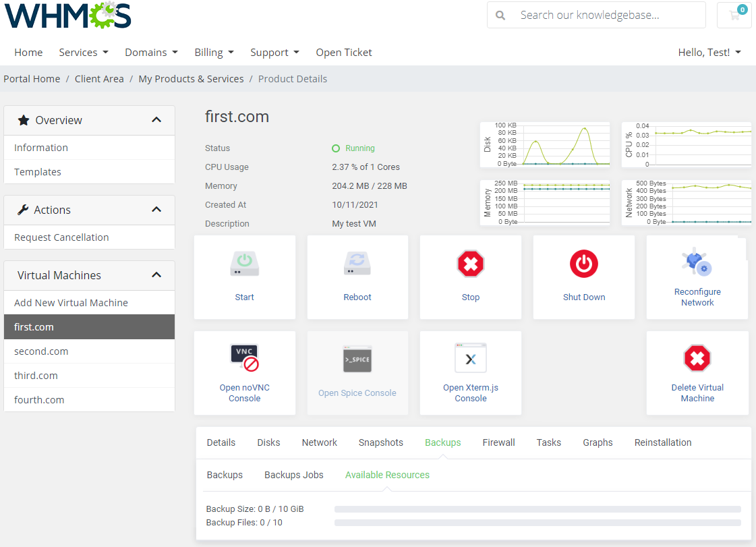Image resolution: width=756 pixels, height=547 pixels.
Task: Open the Support dropdown menu
Action: click(x=275, y=52)
